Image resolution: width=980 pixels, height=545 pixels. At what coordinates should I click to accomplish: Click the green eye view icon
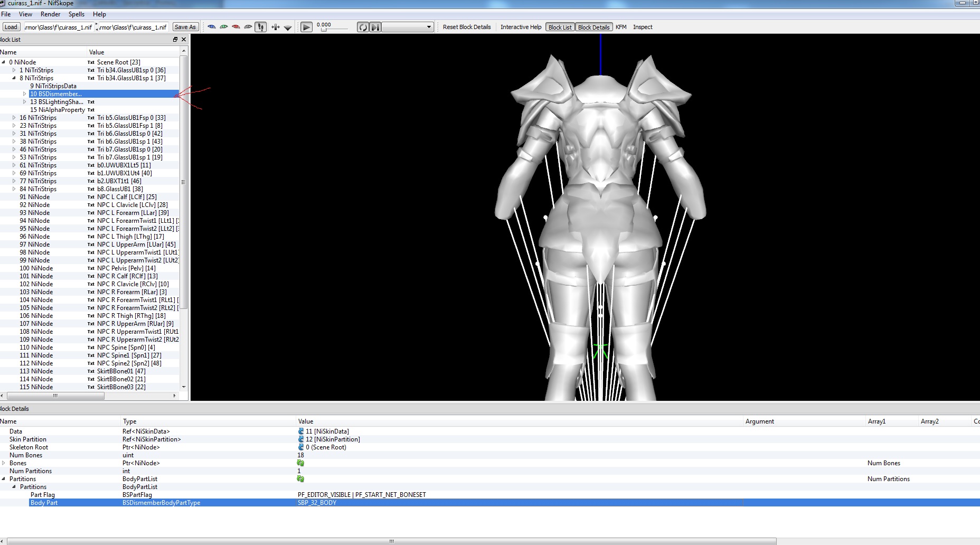tap(224, 27)
